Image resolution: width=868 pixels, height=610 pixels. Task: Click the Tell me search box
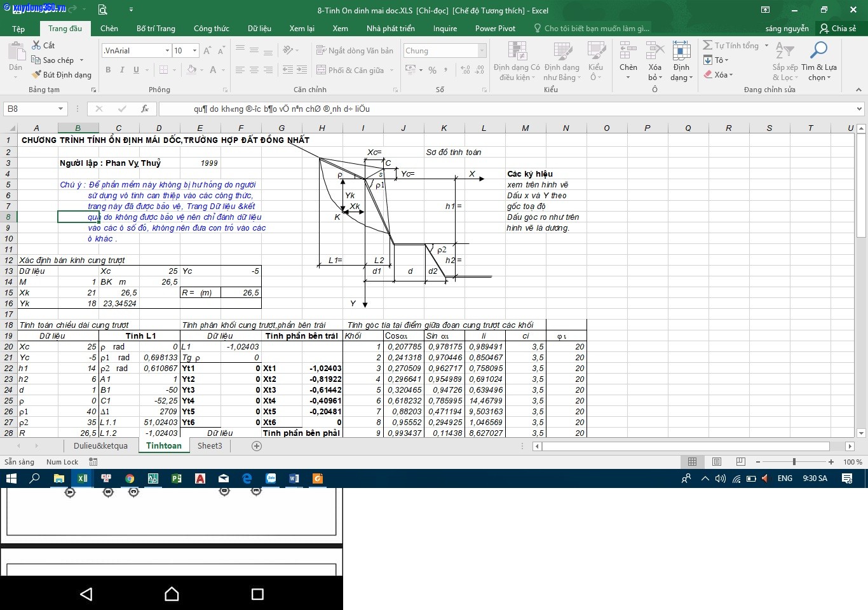tap(592, 29)
